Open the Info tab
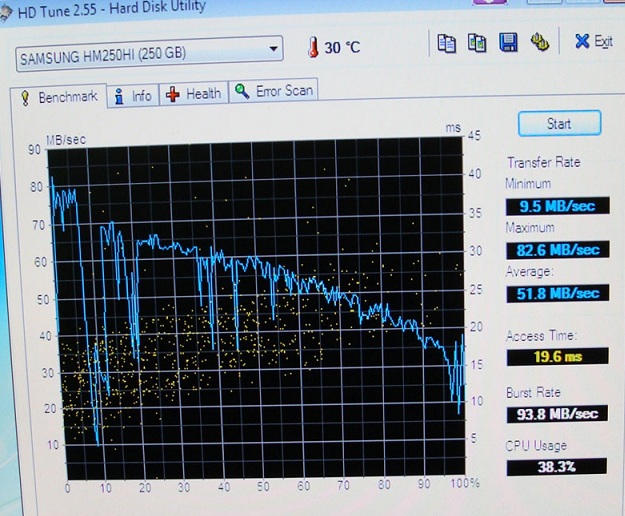The height and width of the screenshot is (516, 625). pos(133,96)
